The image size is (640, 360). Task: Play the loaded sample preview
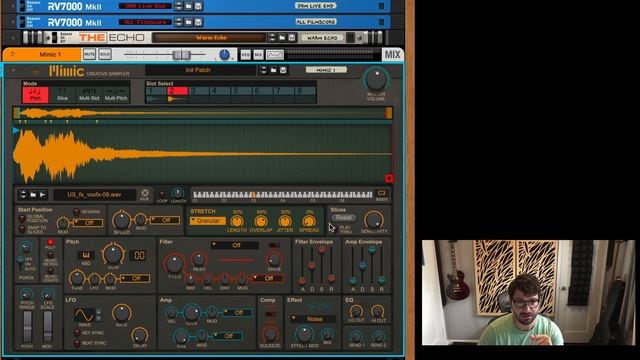click(x=42, y=195)
